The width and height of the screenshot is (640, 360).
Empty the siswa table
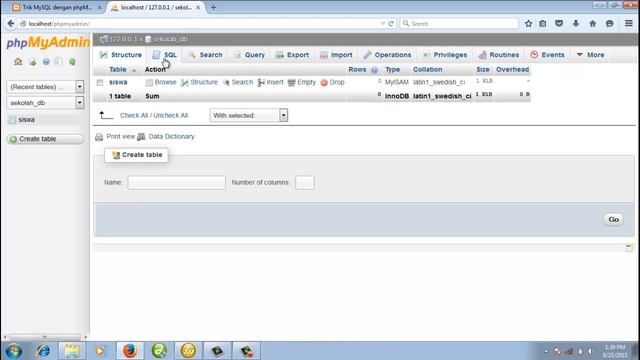point(302,82)
